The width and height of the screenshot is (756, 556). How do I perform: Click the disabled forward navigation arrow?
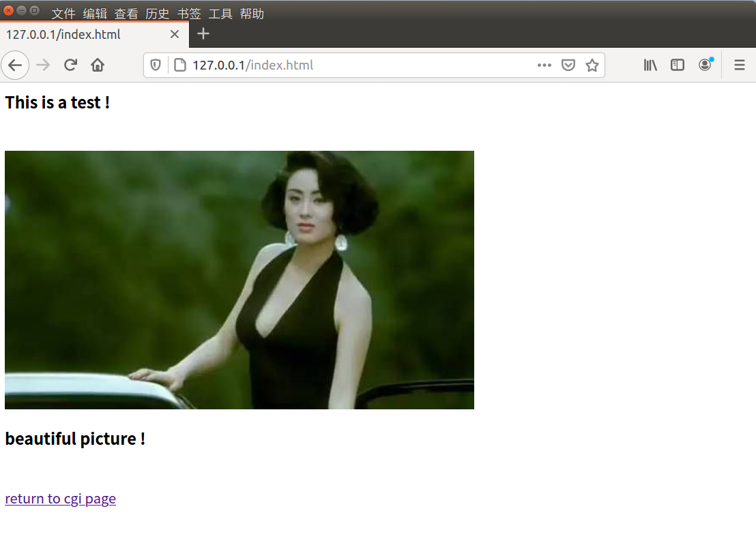point(41,65)
